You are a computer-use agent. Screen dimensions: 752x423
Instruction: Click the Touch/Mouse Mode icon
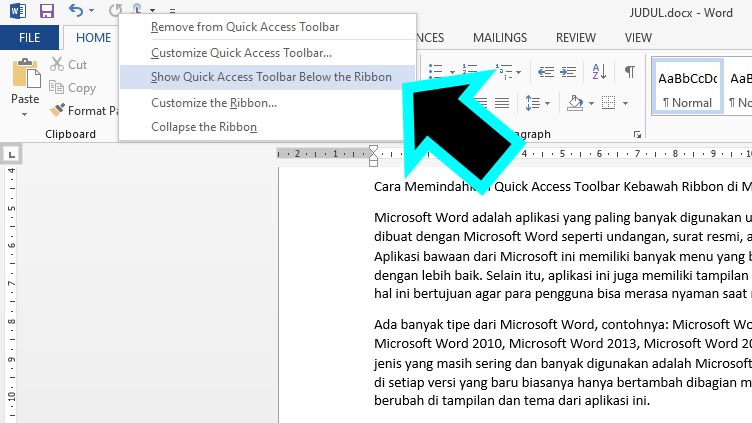[x=137, y=9]
